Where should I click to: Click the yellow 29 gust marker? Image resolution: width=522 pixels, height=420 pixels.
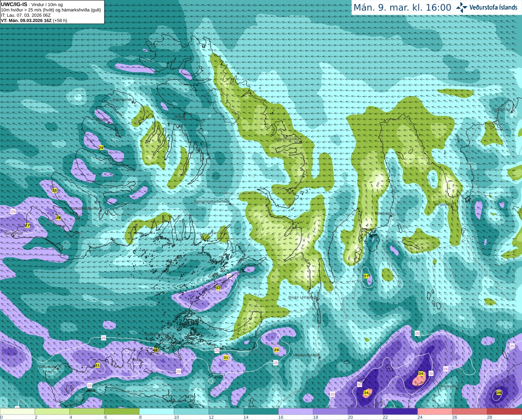pos(276,350)
